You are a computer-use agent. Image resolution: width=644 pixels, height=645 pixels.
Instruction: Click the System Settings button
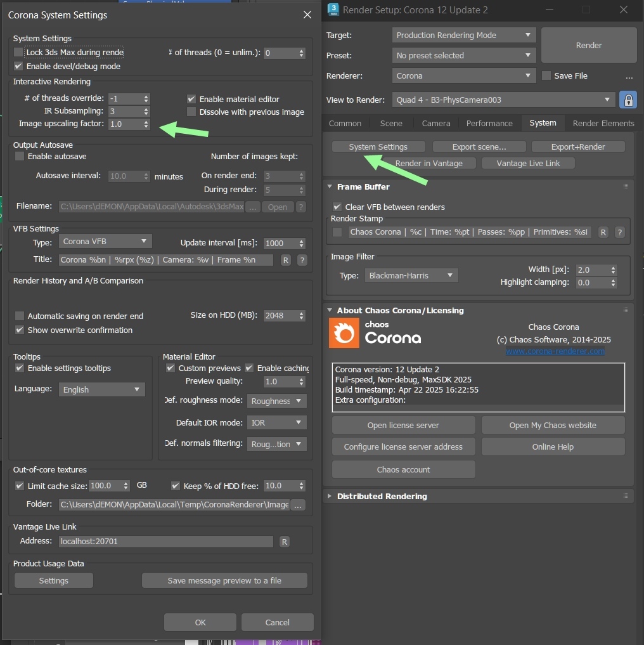point(378,147)
